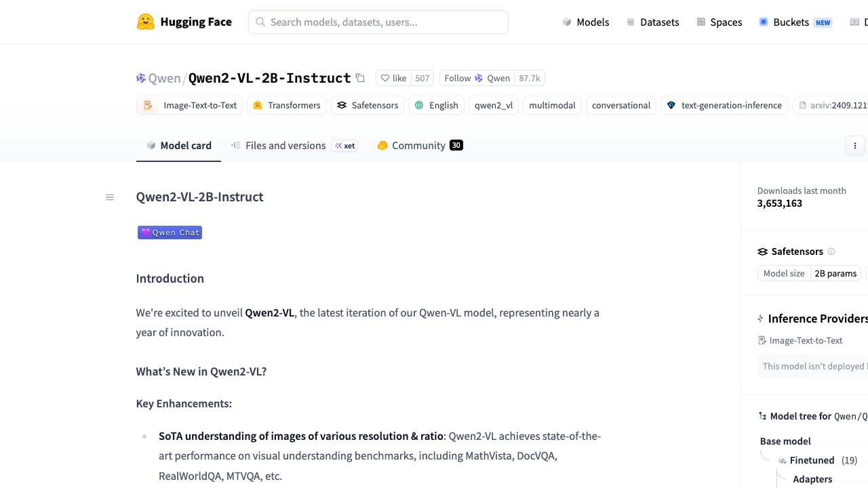Switch to Files and versions tab
This screenshot has height=488, width=868.
[294, 146]
